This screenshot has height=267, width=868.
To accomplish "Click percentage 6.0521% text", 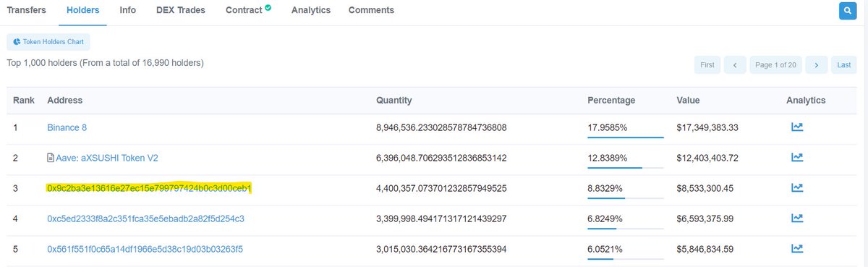I will 607,249.
